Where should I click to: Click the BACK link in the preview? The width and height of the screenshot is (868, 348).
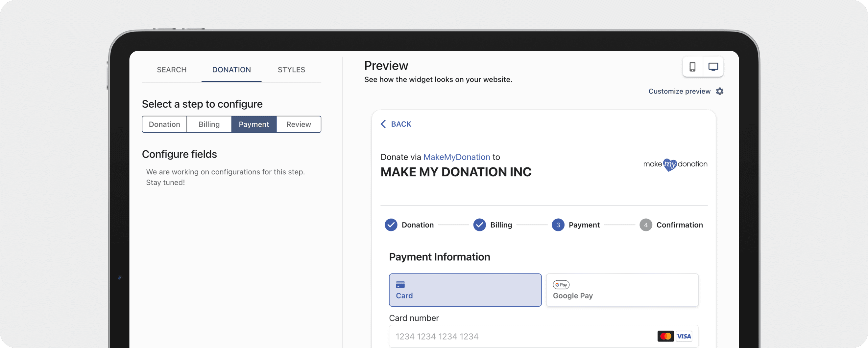(x=401, y=124)
